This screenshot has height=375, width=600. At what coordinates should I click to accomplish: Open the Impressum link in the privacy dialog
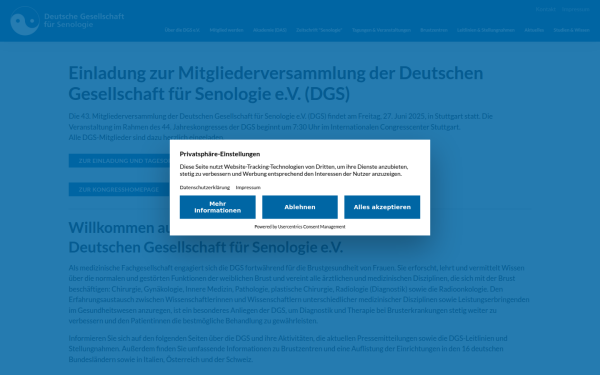coord(248,188)
